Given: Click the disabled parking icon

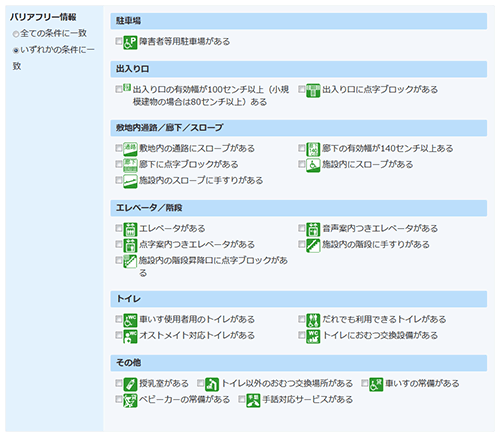Looking at the screenshot, I should (130, 43).
